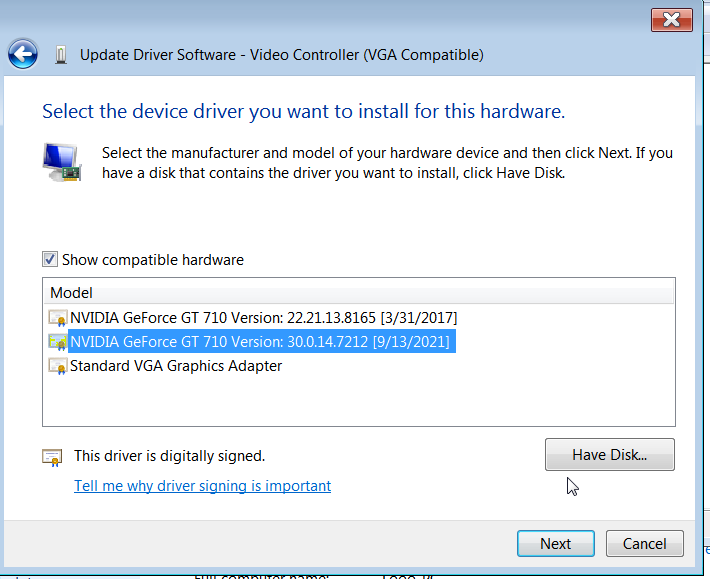Close the Update Driver Software window
The image size is (710, 579).
click(672, 20)
